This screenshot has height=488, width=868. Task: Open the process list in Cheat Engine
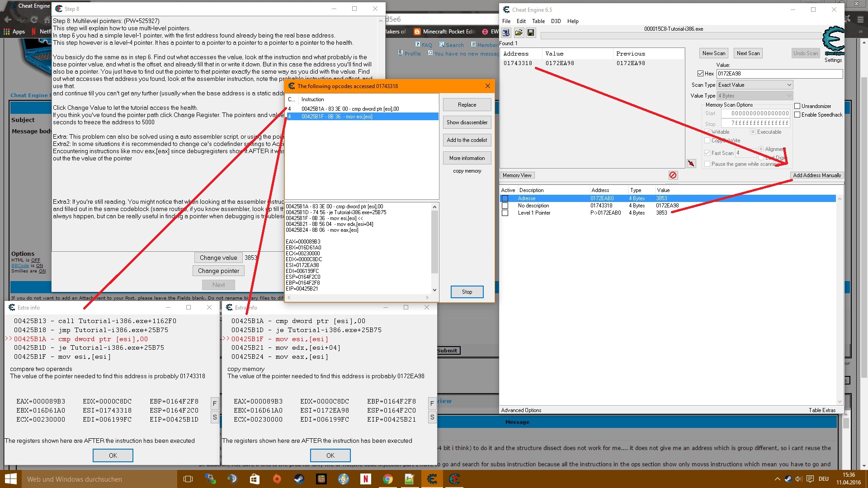click(506, 33)
